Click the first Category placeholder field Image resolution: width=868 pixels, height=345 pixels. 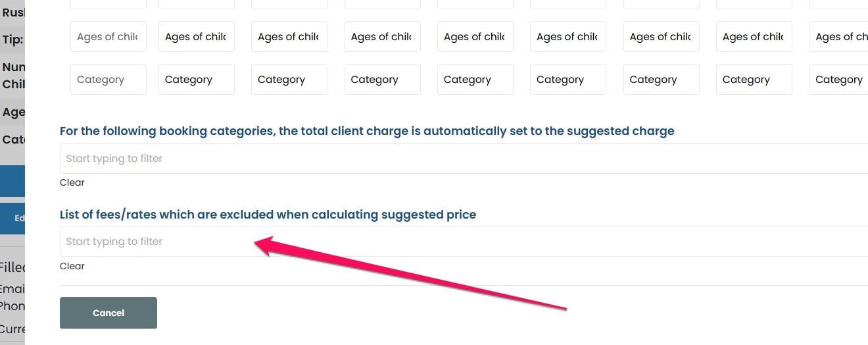coord(108,80)
